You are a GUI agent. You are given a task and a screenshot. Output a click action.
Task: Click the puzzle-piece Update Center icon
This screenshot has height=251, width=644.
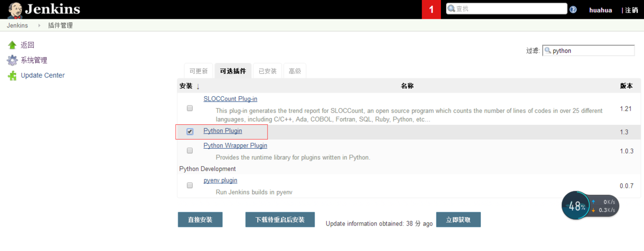tap(12, 75)
